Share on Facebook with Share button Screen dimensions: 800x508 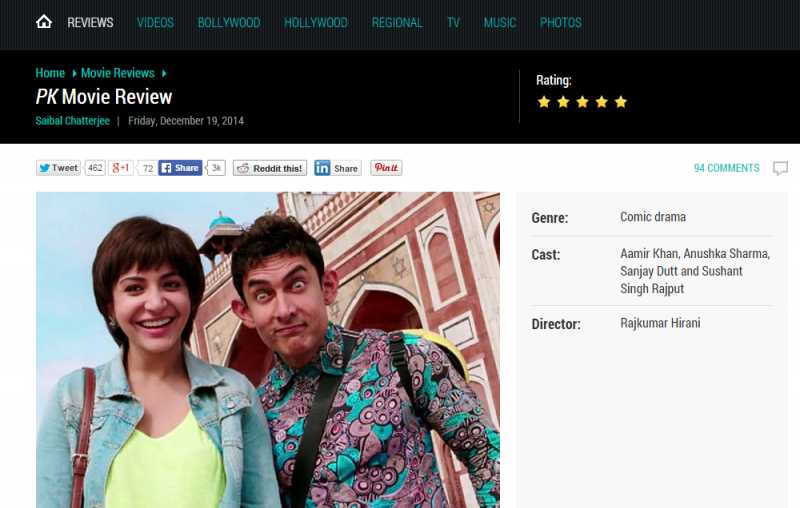tap(180, 168)
